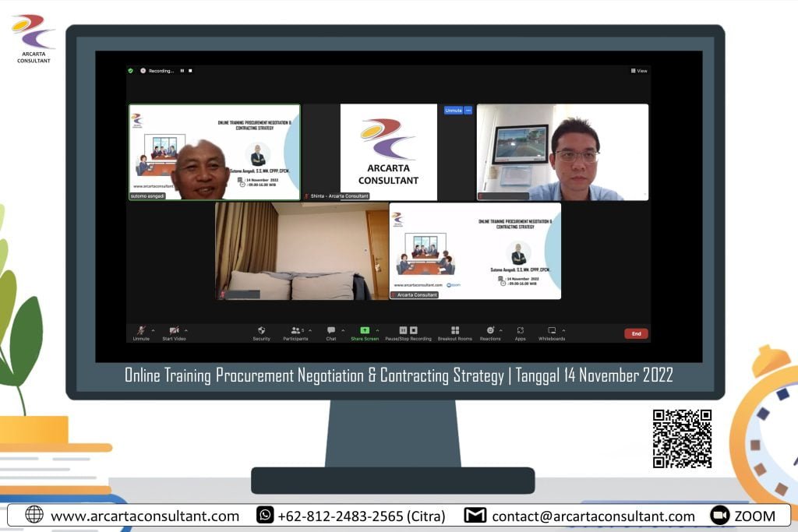End the meeting with the red End button

pos(636,333)
